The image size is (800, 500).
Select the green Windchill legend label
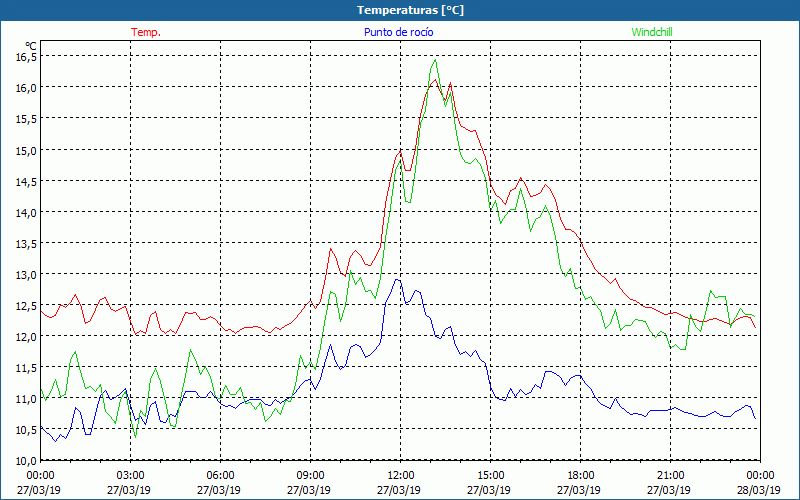point(652,32)
